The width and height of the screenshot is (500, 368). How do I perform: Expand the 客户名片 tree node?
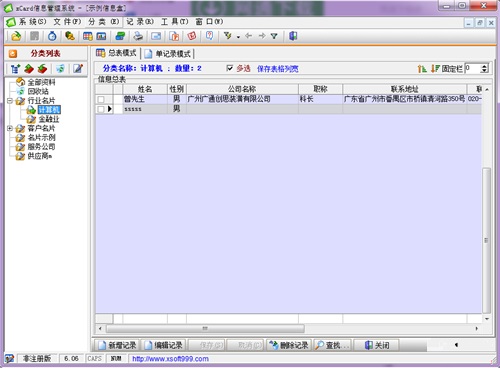click(x=10, y=128)
